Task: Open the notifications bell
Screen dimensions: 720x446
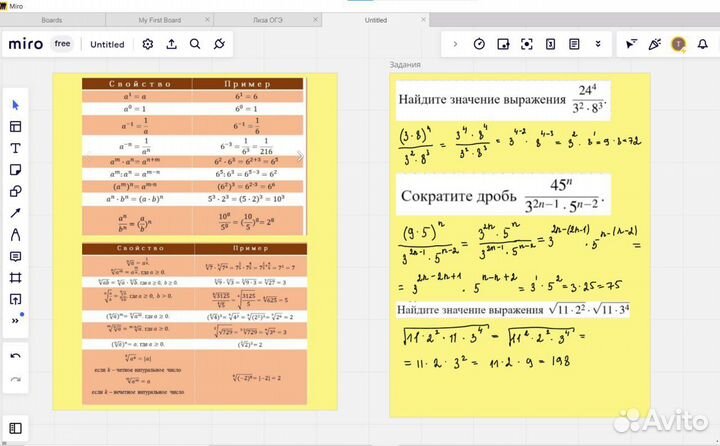Action: [x=704, y=44]
